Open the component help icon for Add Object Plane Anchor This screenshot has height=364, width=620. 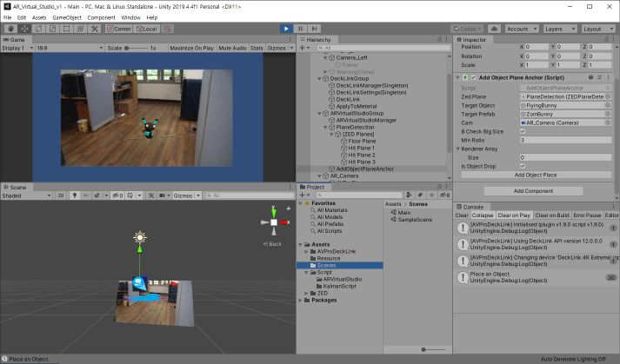[x=590, y=77]
